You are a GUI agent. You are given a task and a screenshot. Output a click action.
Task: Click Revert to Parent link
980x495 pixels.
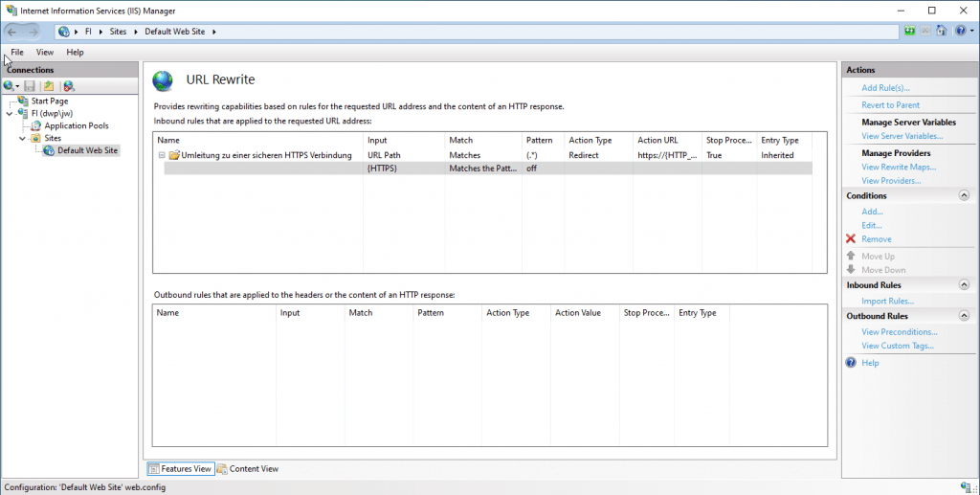[x=891, y=105]
